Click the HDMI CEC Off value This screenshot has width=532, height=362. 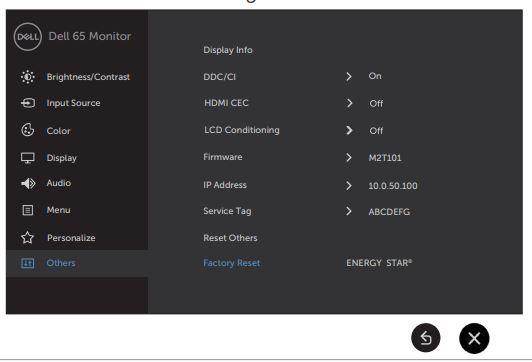pyautogui.click(x=376, y=103)
